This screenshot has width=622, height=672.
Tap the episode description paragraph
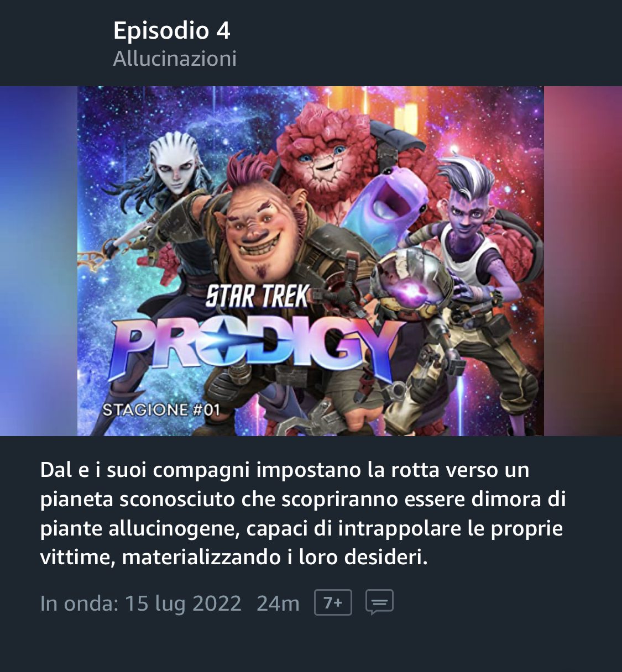click(303, 513)
